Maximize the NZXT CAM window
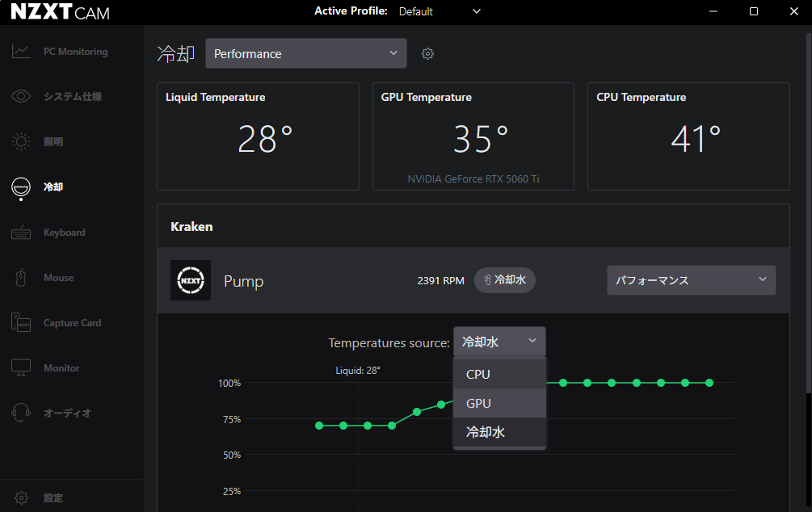The image size is (812, 512). 754,11
